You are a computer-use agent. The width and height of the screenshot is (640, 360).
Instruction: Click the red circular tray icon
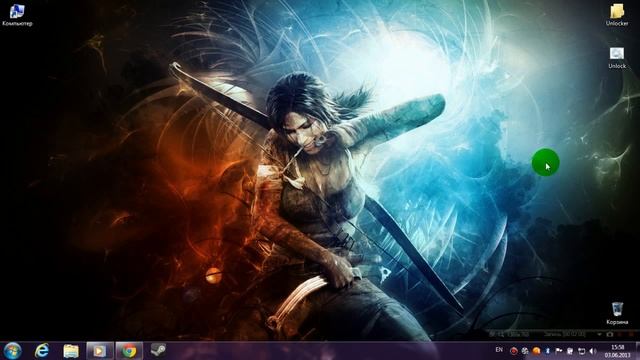tap(513, 351)
